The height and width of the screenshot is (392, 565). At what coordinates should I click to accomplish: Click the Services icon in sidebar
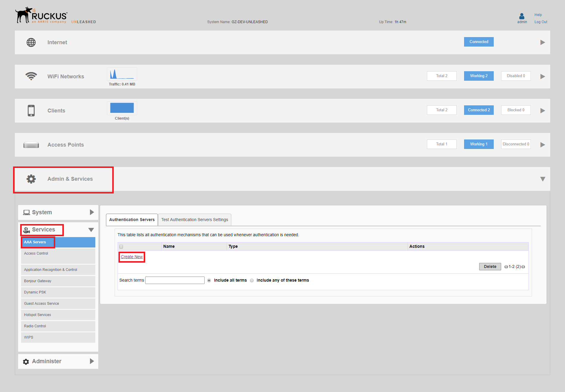[27, 230]
